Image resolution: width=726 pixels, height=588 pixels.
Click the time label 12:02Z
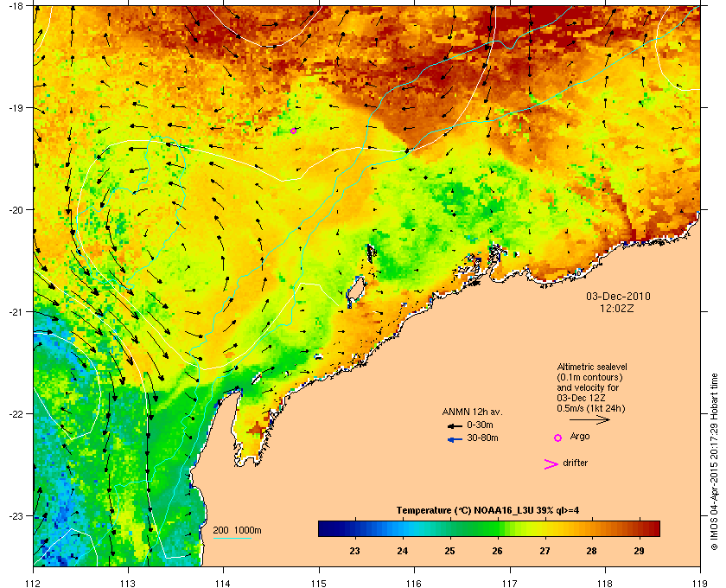pyautogui.click(x=617, y=308)
